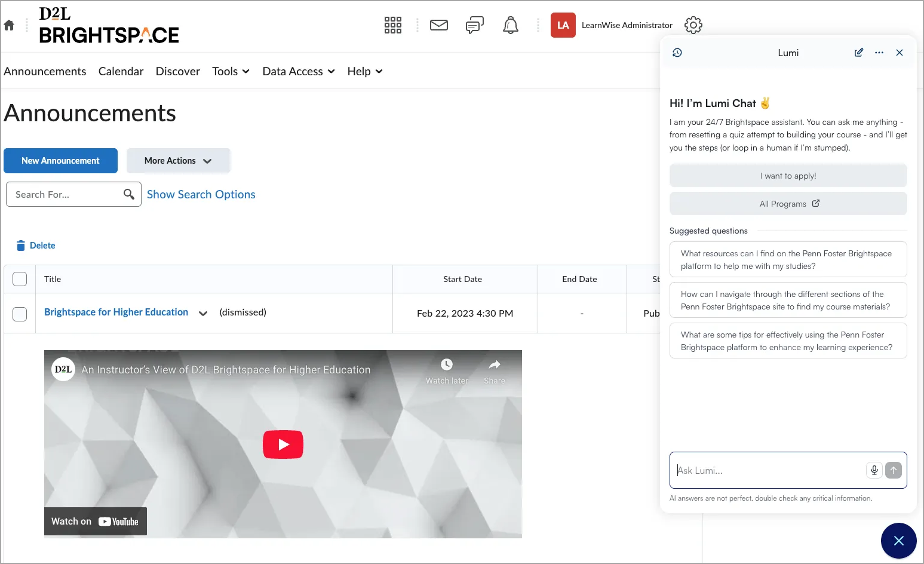The image size is (924, 564).
Task: Click the Delete button
Action: [x=36, y=246]
